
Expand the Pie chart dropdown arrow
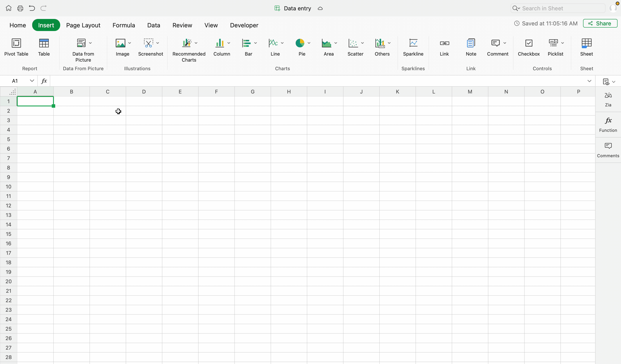[x=309, y=43]
